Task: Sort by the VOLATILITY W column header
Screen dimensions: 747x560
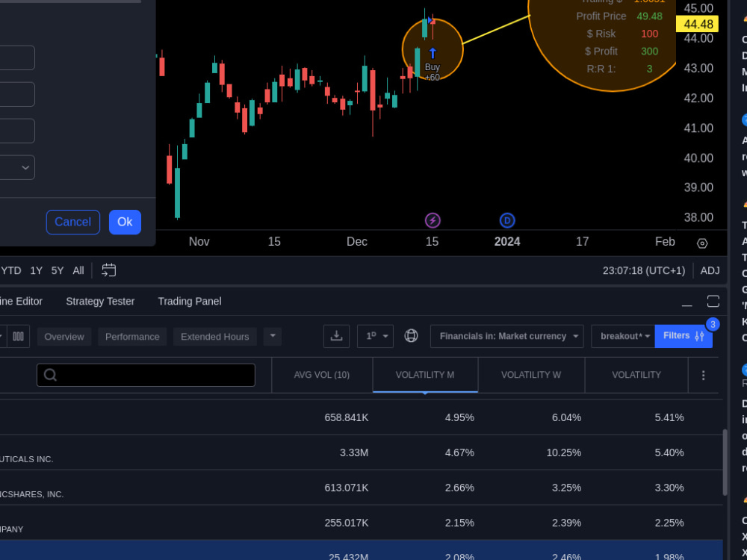Action: click(531, 376)
